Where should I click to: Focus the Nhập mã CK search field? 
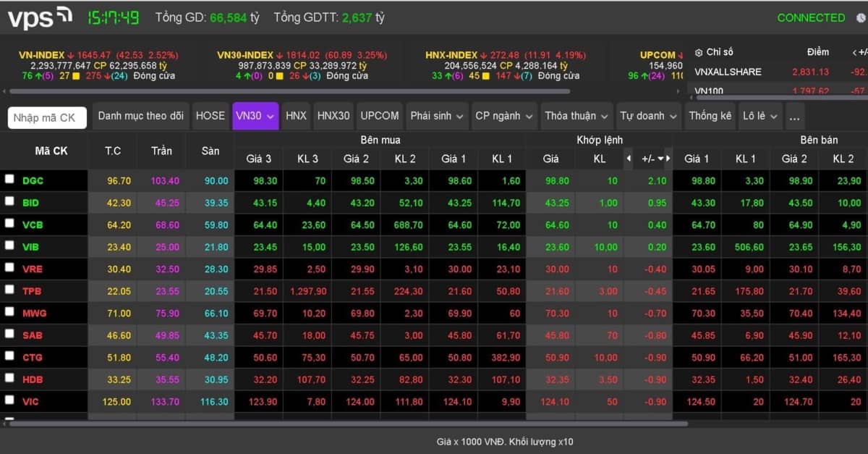point(47,117)
